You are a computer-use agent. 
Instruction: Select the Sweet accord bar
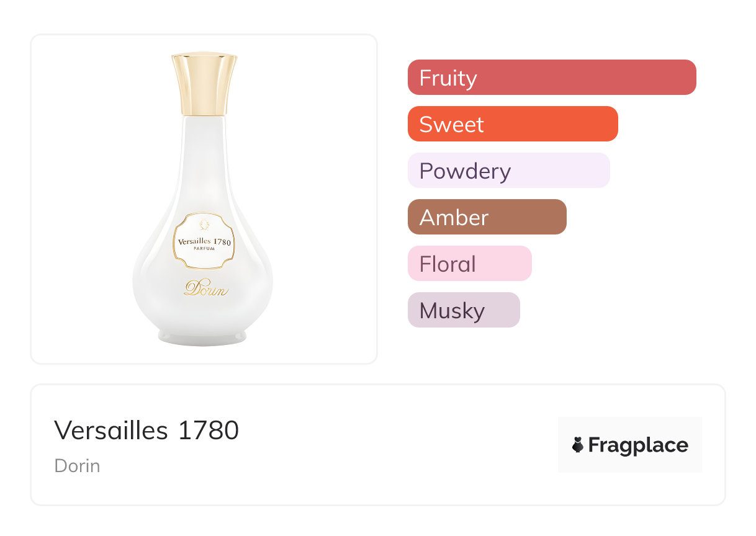pyautogui.click(x=512, y=124)
